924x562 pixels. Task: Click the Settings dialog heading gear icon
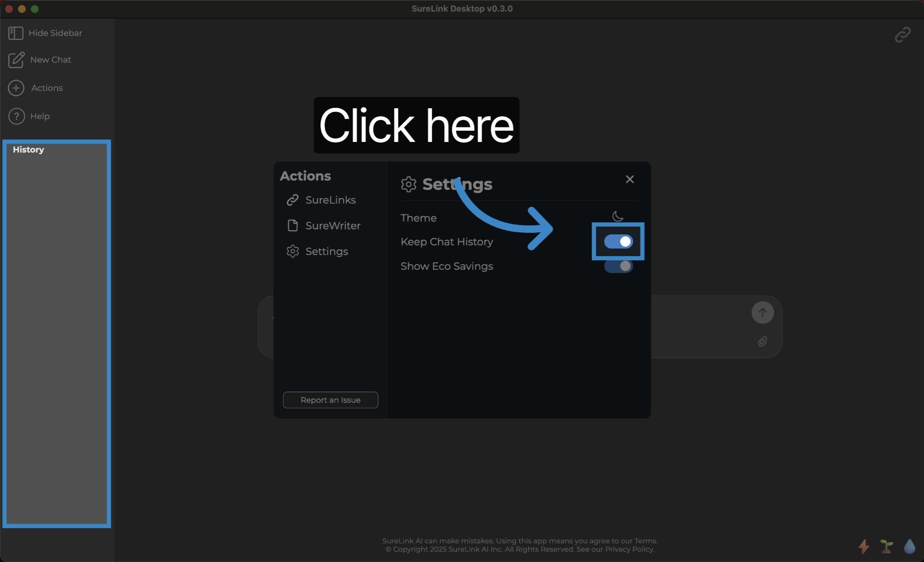409,184
